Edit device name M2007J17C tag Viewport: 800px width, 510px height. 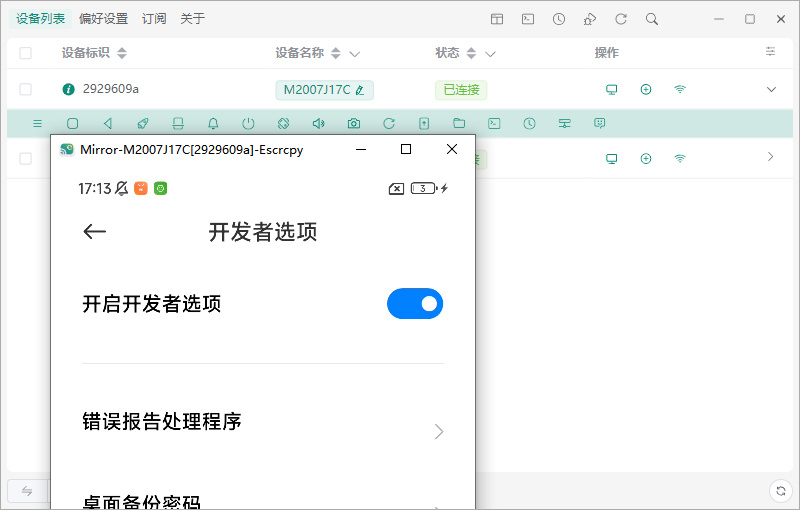pos(324,90)
